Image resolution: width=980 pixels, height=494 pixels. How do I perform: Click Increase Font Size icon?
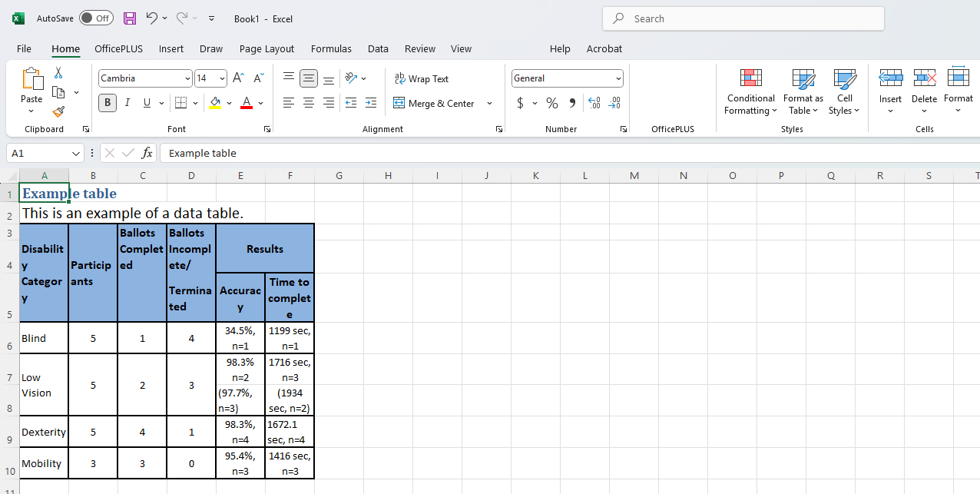point(238,78)
